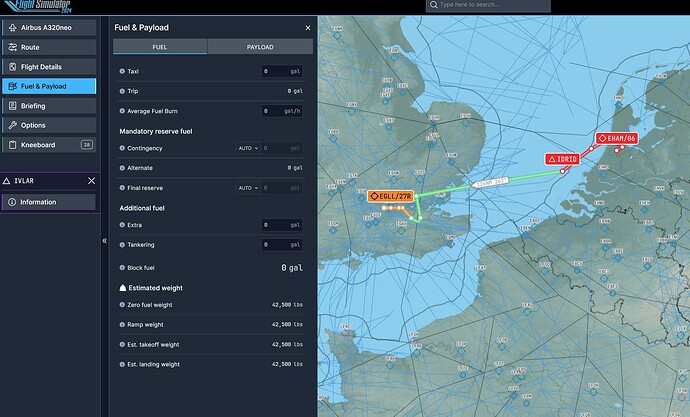Click the weight icon by Estimated weight
Viewport: 690px width, 417px height.
click(123, 288)
